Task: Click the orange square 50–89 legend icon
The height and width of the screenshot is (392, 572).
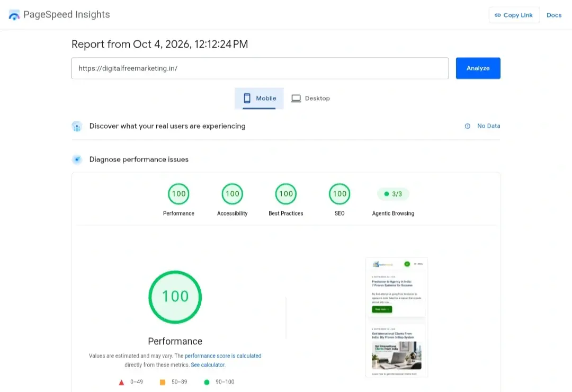Action: pyautogui.click(x=163, y=382)
